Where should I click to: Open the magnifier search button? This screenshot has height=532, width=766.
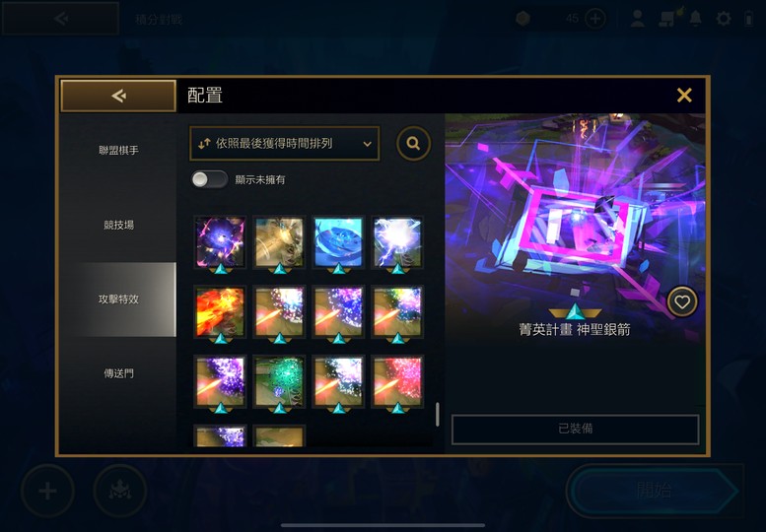pyautogui.click(x=413, y=144)
